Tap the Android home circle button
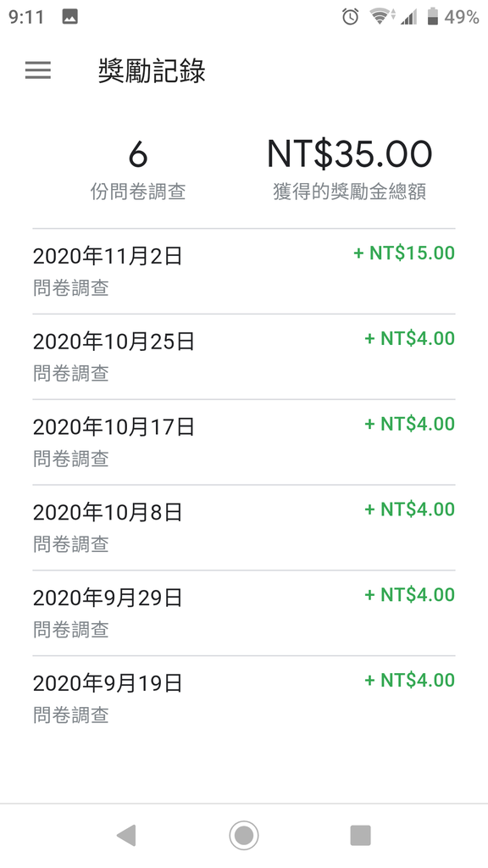 point(244,835)
